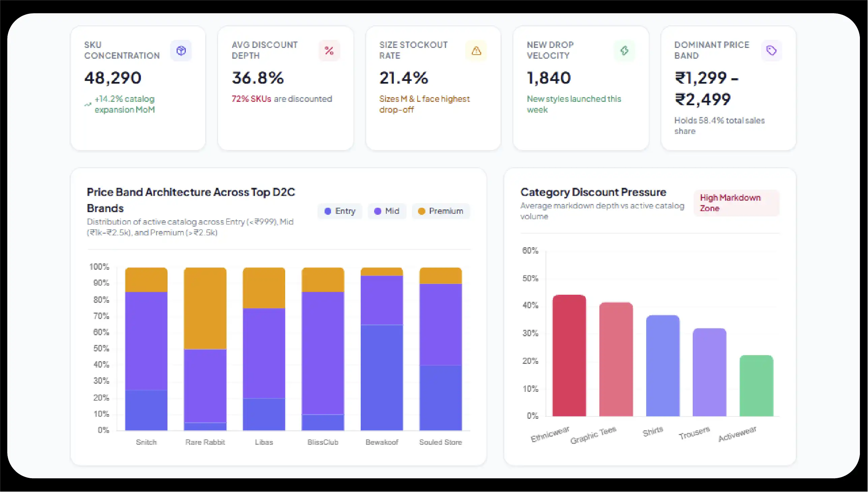Click 'Holds 58.4% total sales share' text

[x=719, y=126]
